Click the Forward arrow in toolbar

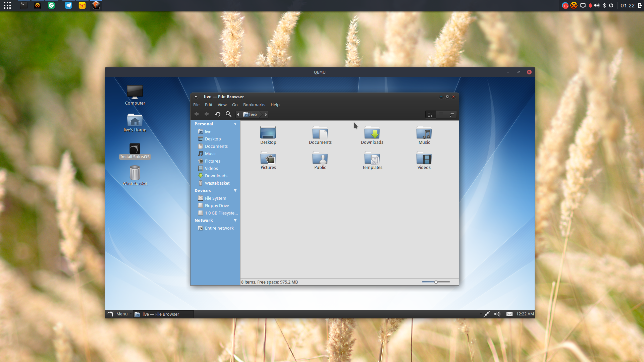[207, 114]
